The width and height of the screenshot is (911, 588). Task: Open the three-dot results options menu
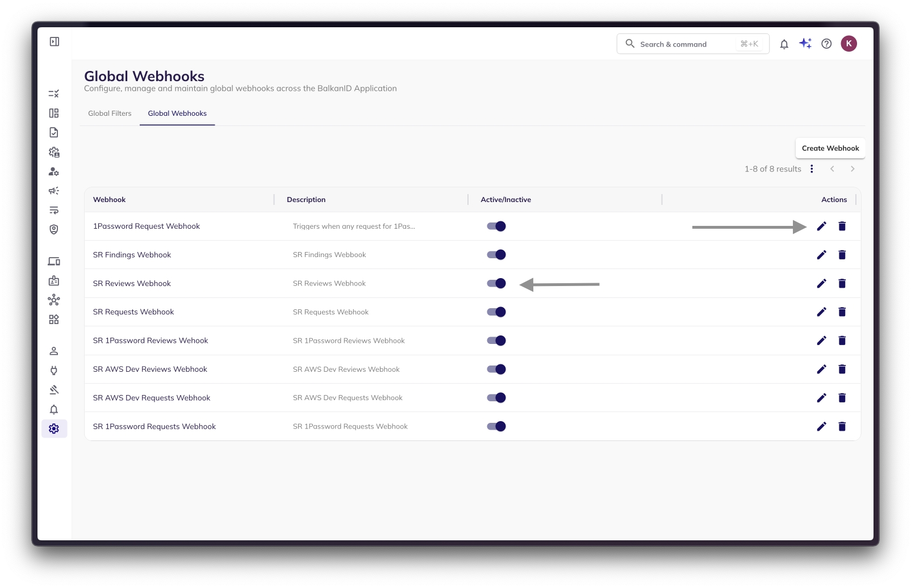coord(812,169)
